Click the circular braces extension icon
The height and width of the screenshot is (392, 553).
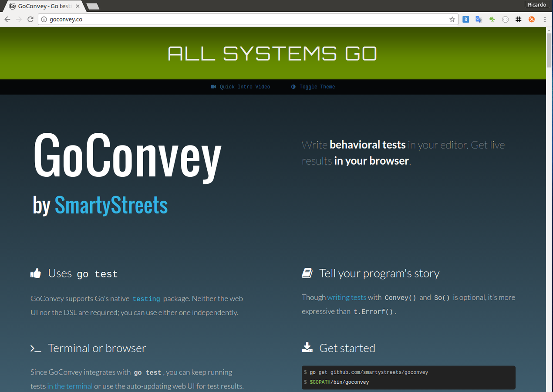click(505, 19)
